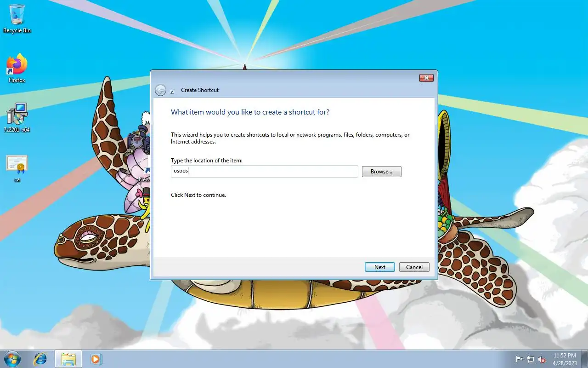This screenshot has width=588, height=368.
Task: Open the muted volume tray icon
Action: point(542,359)
